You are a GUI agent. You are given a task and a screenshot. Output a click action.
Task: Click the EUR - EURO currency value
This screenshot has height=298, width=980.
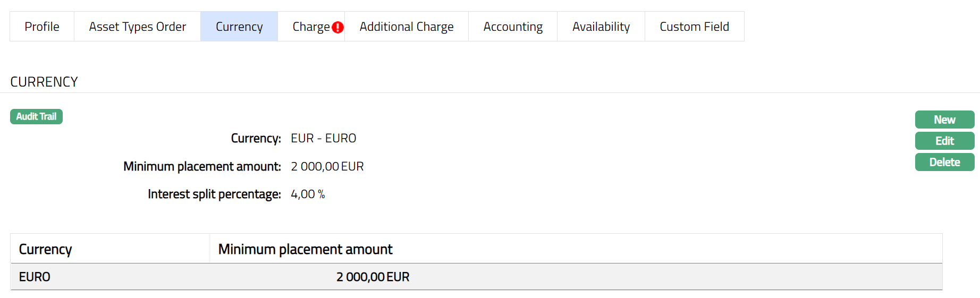[x=323, y=138]
